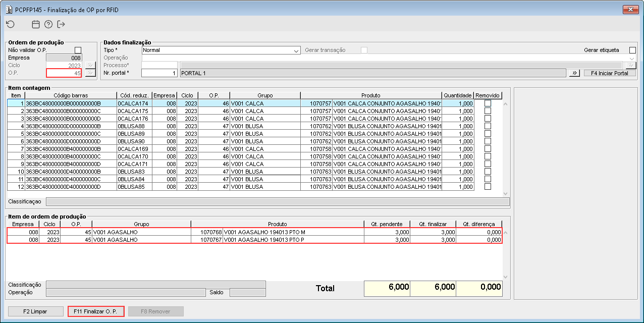Screen dimensions: 644x323
Task: Click the Qt. pendente column header
Action: pyautogui.click(x=387, y=224)
